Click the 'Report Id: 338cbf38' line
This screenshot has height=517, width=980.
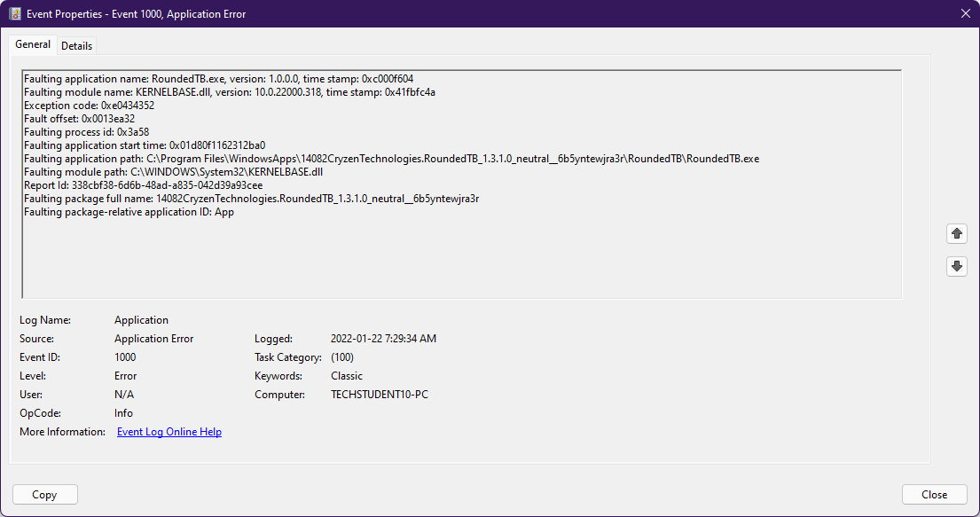coord(143,185)
